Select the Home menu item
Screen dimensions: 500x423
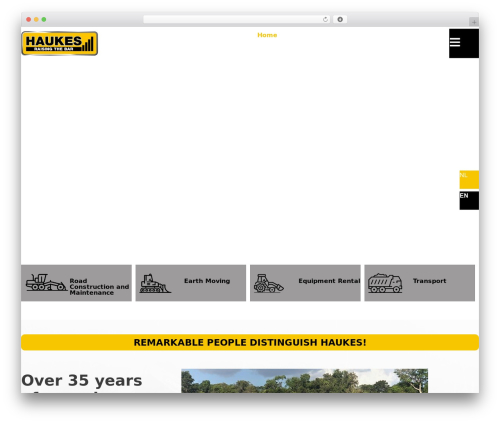tap(267, 35)
